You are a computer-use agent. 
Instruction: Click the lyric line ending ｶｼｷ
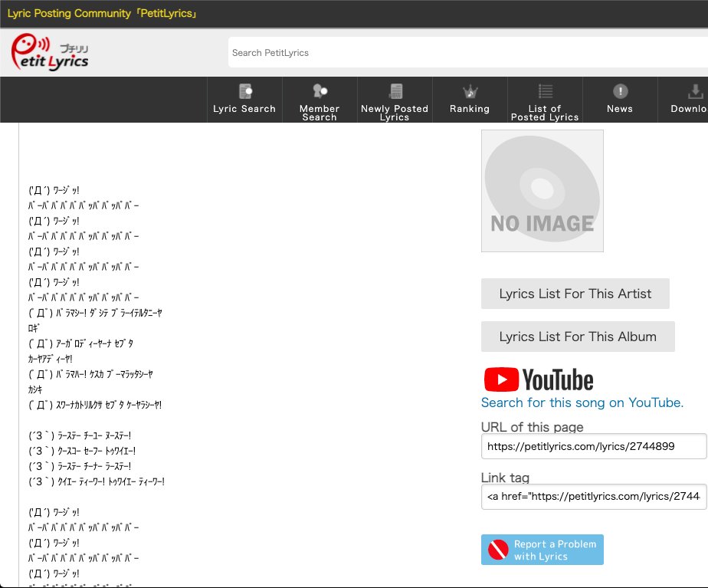(35, 389)
